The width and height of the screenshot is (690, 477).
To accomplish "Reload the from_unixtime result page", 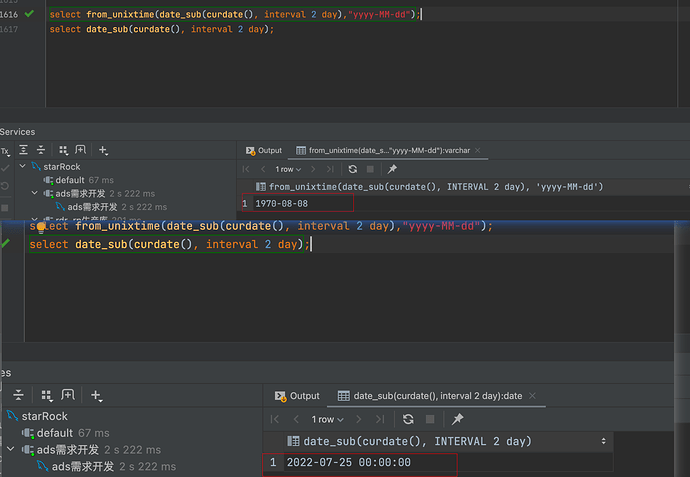I will (352, 169).
